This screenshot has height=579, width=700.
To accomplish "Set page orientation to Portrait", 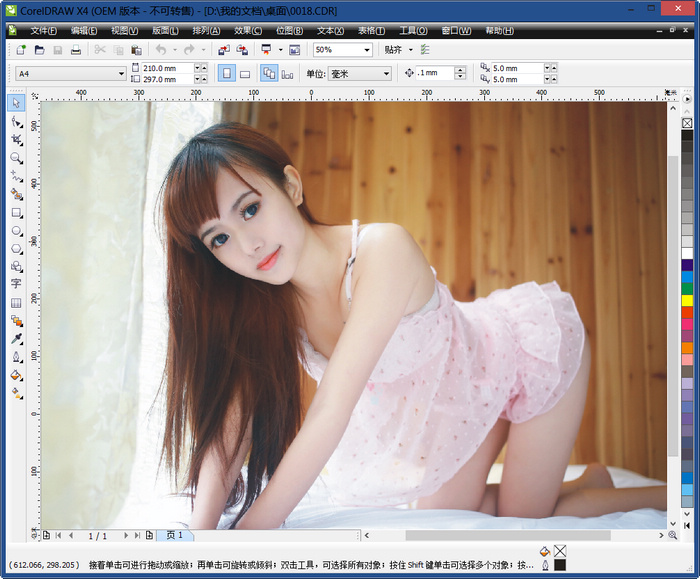I will point(227,73).
